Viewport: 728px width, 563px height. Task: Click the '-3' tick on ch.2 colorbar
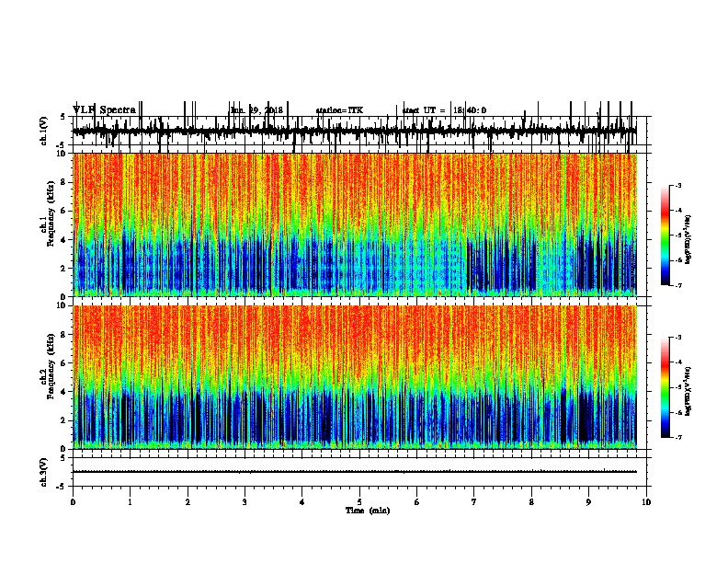click(678, 338)
